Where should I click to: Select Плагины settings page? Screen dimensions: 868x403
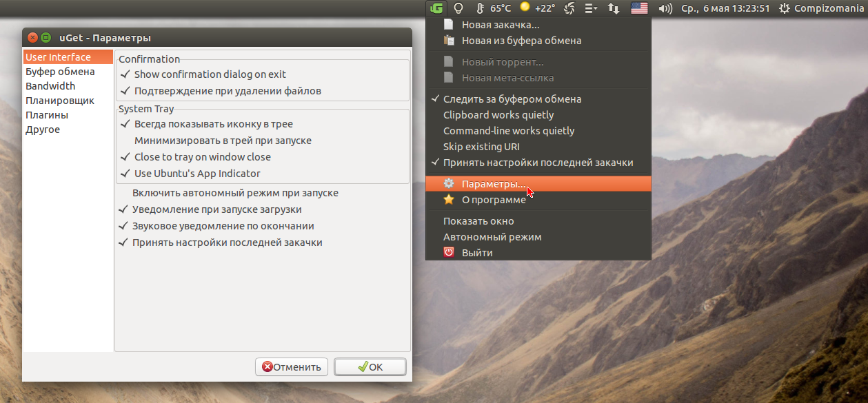click(x=68, y=115)
